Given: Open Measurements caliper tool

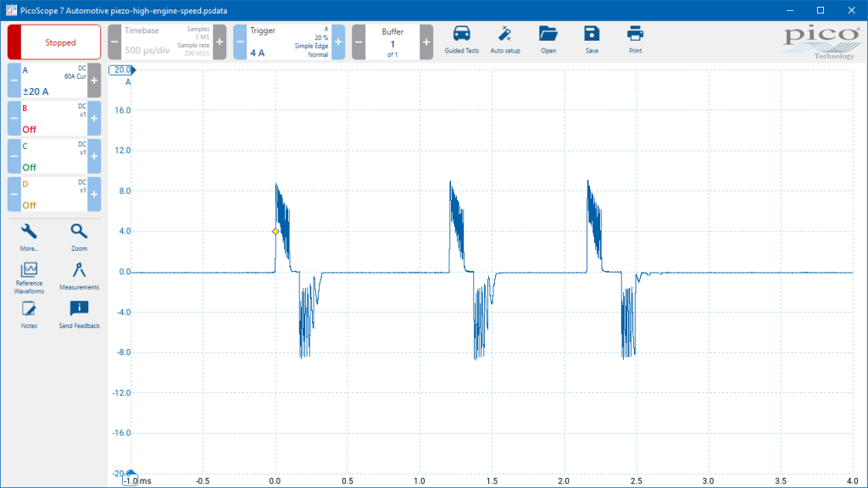Looking at the screenshot, I should coord(79,276).
